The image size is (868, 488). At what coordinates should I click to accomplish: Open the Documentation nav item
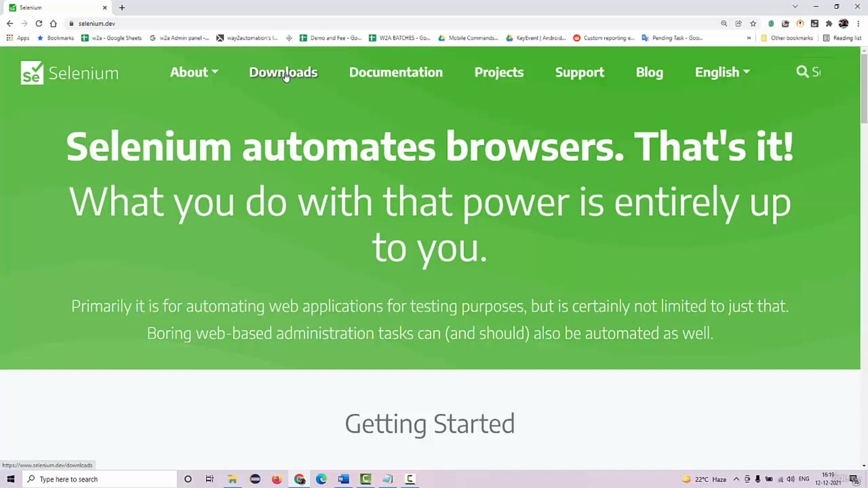[x=396, y=72]
